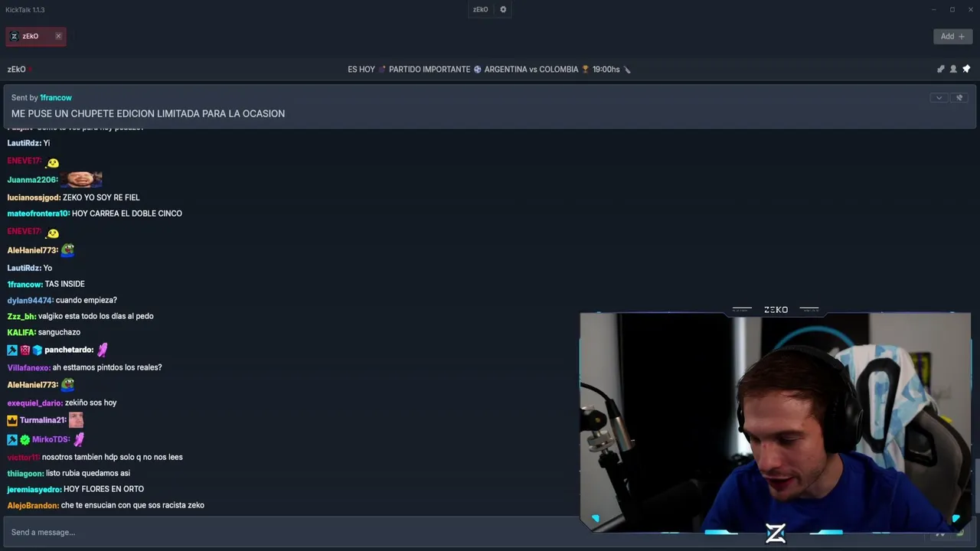This screenshot has height=551, width=980.
Task: Click Turmalina21's yellow crown badge
Action: coord(12,420)
